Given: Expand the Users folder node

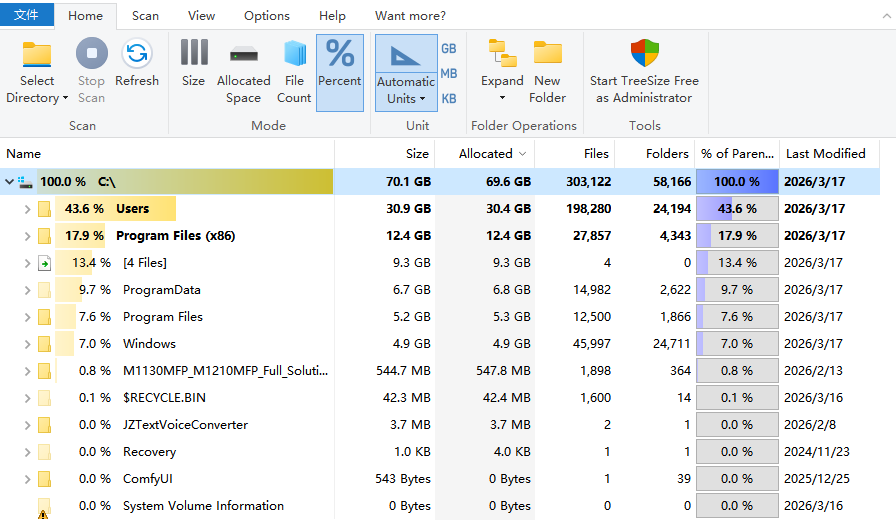Looking at the screenshot, I should point(27,209).
